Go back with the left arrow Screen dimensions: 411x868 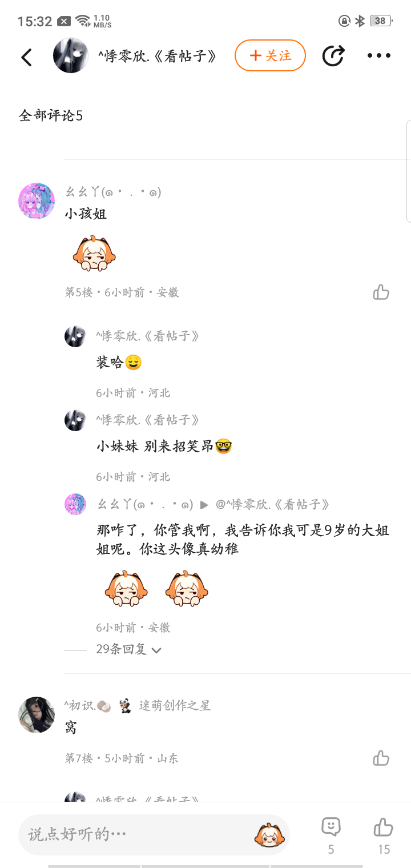26,57
